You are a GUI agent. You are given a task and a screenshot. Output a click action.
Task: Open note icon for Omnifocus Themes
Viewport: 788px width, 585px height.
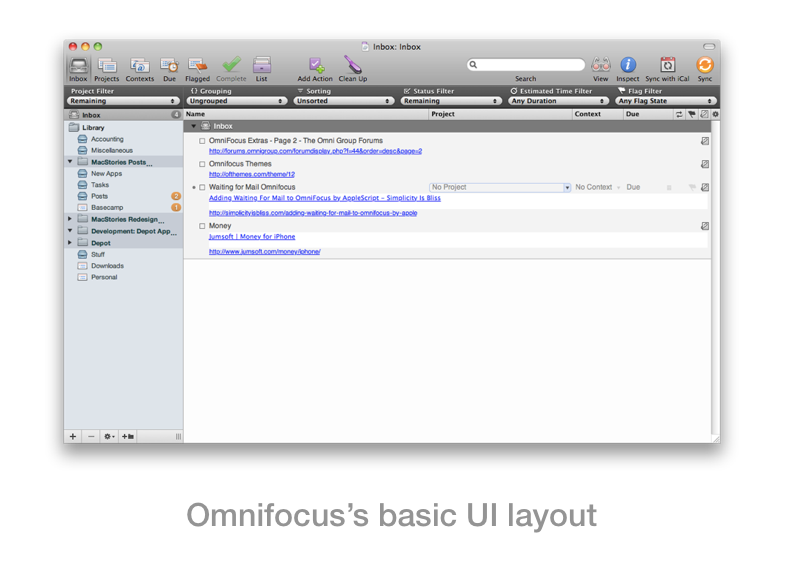pos(705,164)
